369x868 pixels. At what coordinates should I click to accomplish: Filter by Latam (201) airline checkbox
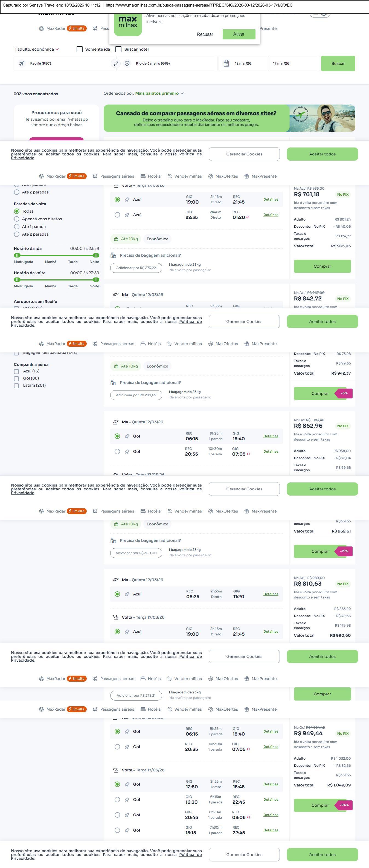point(16,386)
